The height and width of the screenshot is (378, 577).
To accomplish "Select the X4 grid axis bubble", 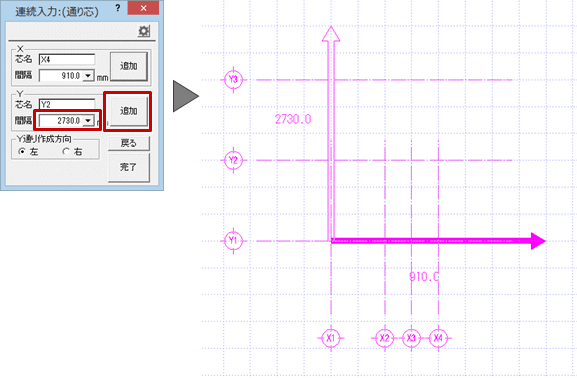I will (x=438, y=338).
